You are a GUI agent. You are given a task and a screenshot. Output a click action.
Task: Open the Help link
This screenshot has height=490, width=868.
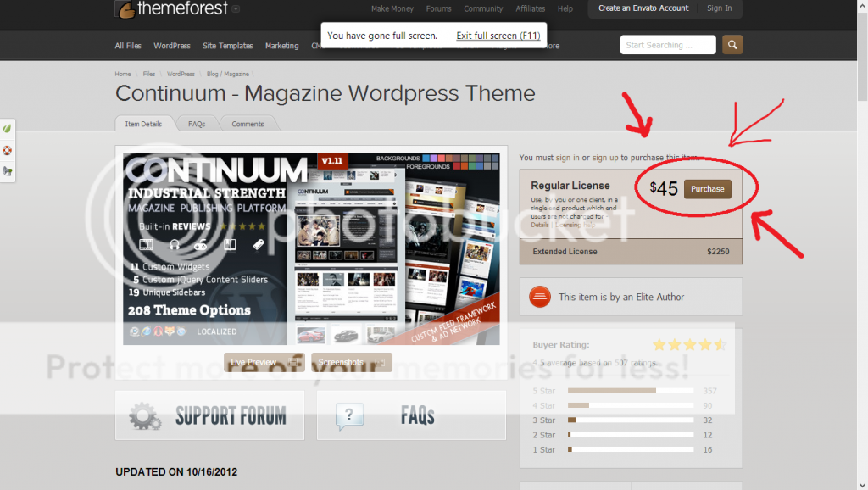point(565,8)
